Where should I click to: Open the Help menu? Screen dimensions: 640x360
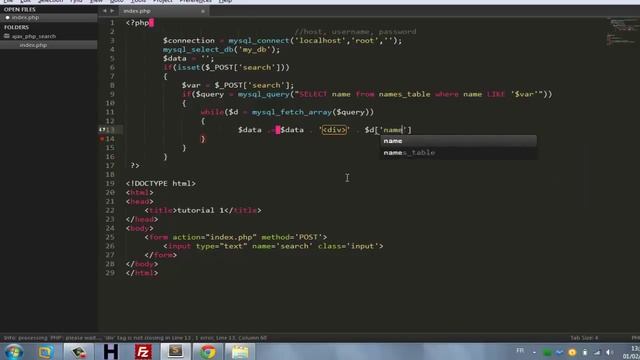pos(225,1)
